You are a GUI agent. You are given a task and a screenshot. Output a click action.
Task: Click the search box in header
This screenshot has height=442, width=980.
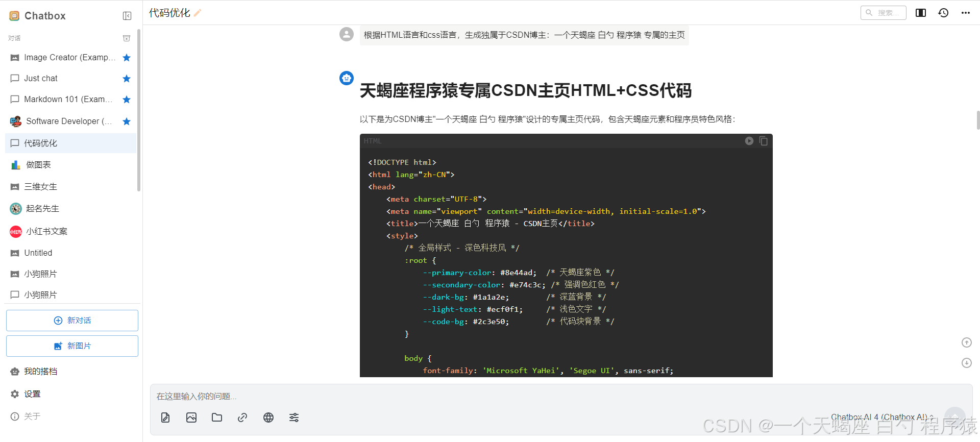click(x=883, y=13)
